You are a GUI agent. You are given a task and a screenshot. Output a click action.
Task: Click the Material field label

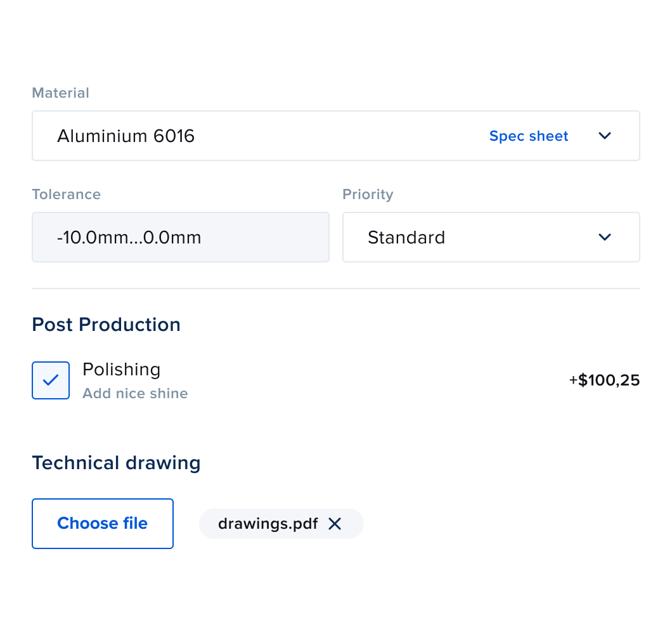tap(60, 93)
